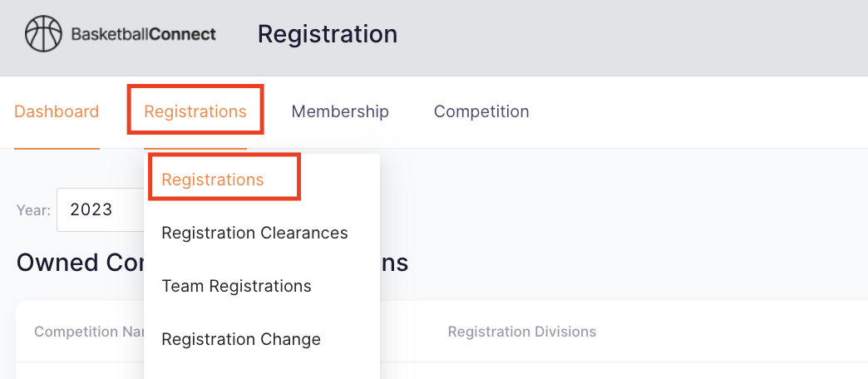
Task: Click the basketball logo icon
Action: [43, 34]
